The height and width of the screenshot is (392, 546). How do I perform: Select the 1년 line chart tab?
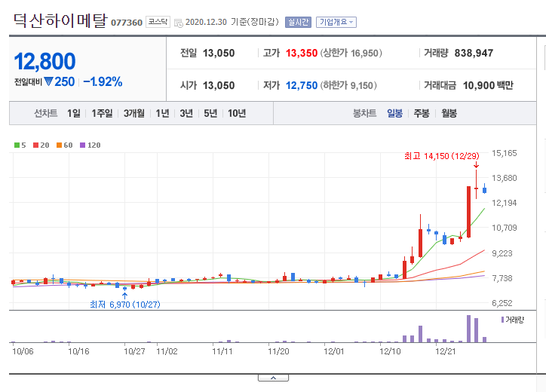tap(162, 113)
